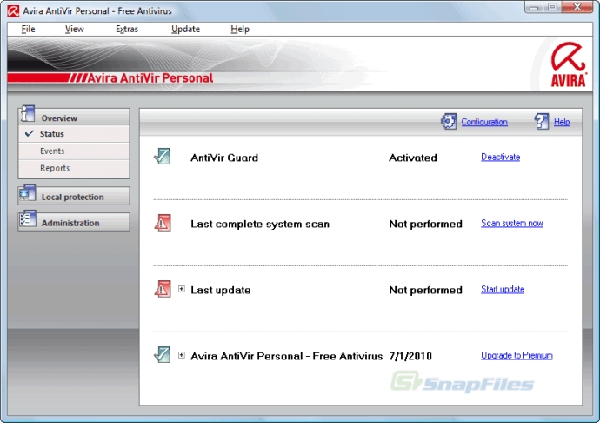The width and height of the screenshot is (600, 423).
Task: Open the Extras menu
Action: pyautogui.click(x=127, y=29)
